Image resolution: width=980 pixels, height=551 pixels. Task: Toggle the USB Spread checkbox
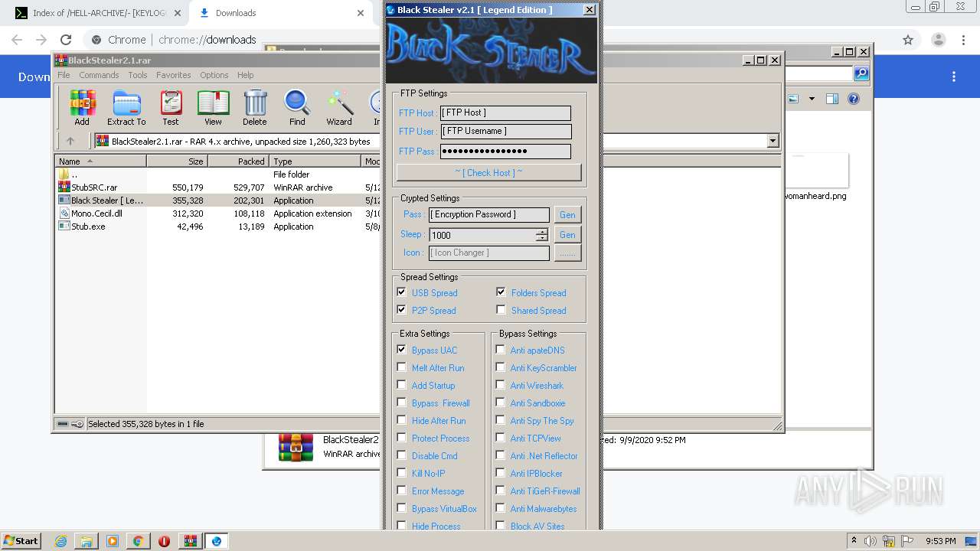click(402, 292)
